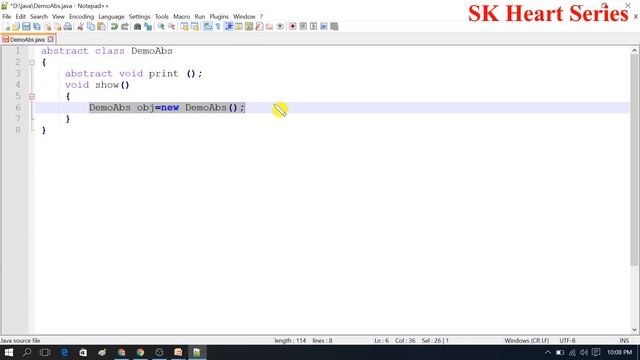Viewport: 640px width, 360px height.
Task: Click the vertical scrollbar down arrow
Action: click(634, 330)
